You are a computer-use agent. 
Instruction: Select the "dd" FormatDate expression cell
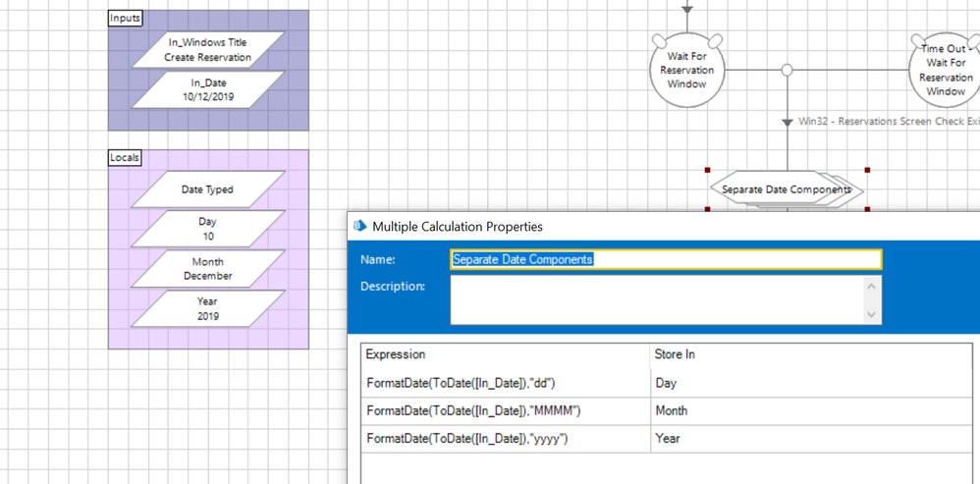click(462, 383)
